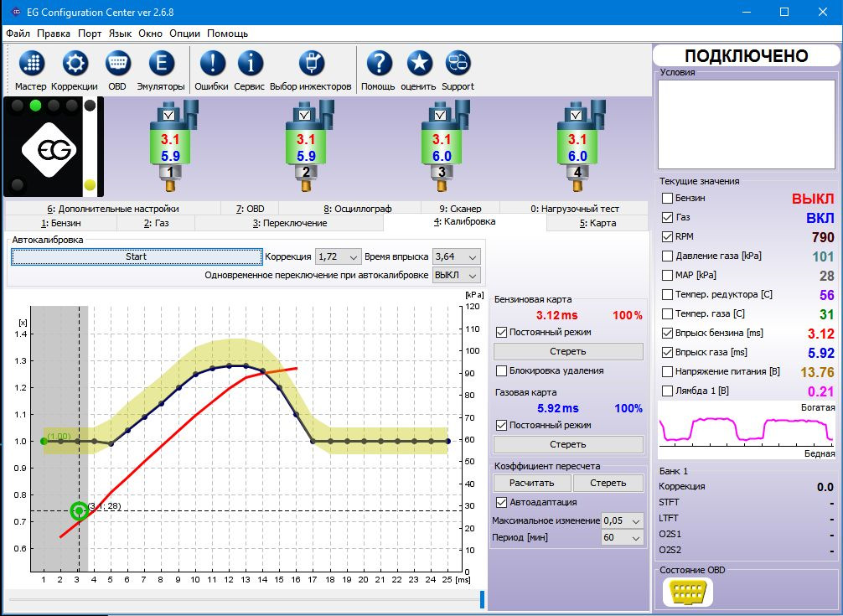Open the Язык menu

pyautogui.click(x=120, y=34)
